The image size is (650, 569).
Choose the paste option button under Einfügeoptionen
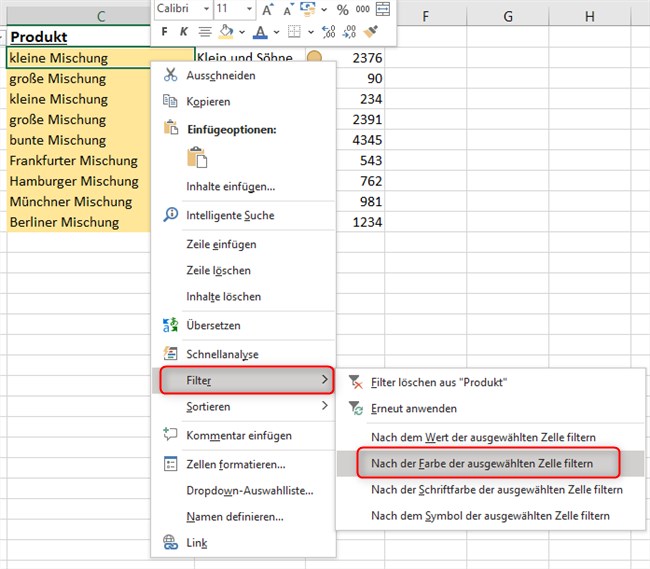tap(197, 157)
